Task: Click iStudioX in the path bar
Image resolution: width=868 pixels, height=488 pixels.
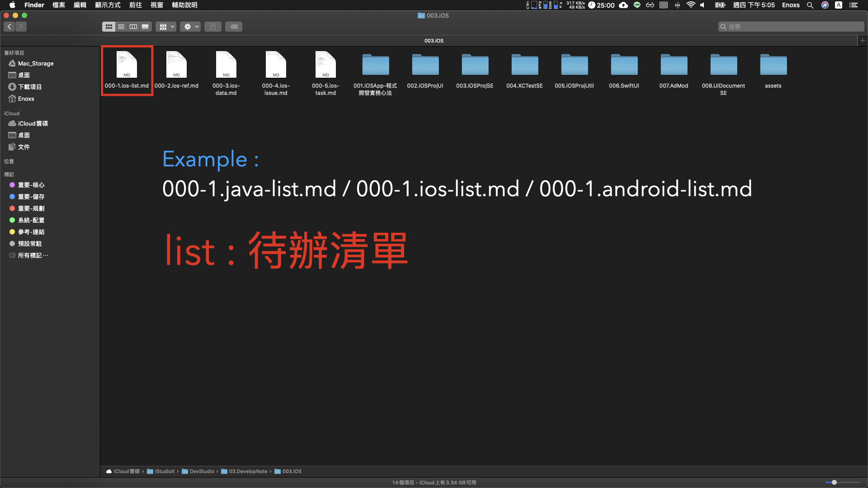Action: 161,471
